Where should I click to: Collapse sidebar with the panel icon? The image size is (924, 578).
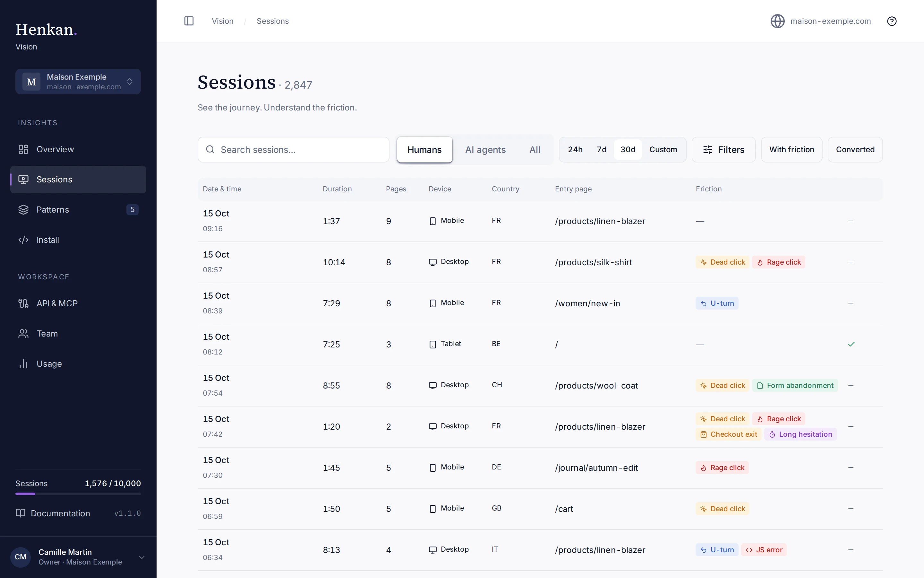[189, 21]
